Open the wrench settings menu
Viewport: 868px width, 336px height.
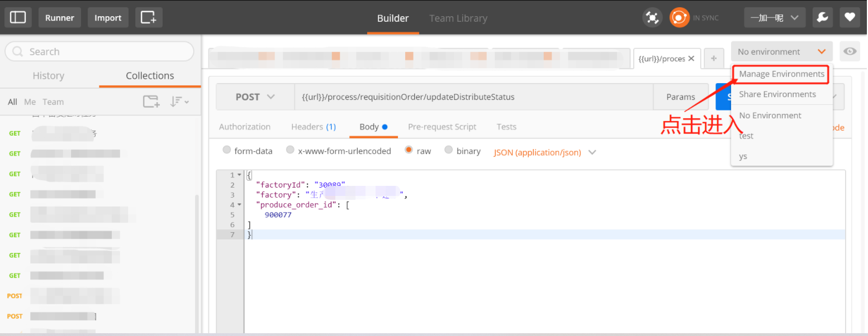click(822, 18)
